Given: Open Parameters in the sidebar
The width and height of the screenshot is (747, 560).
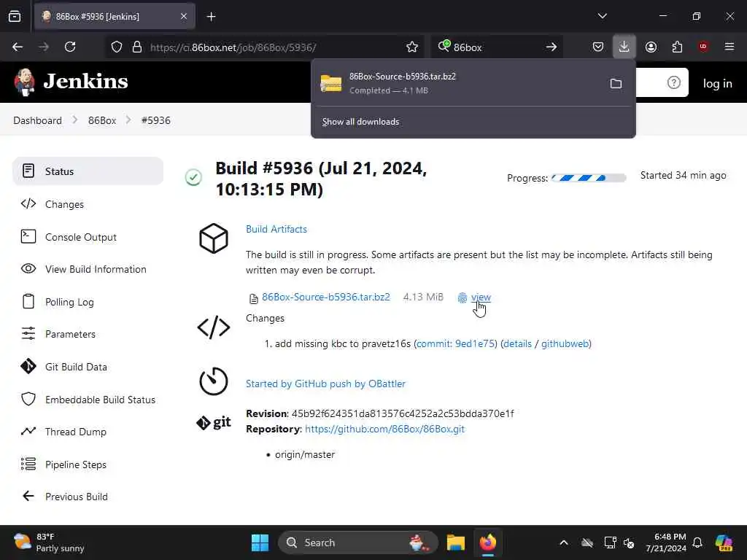Looking at the screenshot, I should point(88,334).
